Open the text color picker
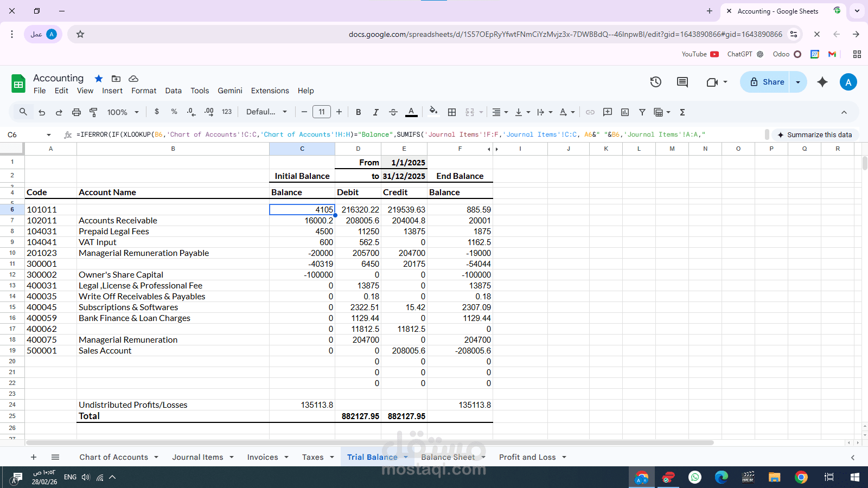The image size is (868, 488). coord(412,112)
